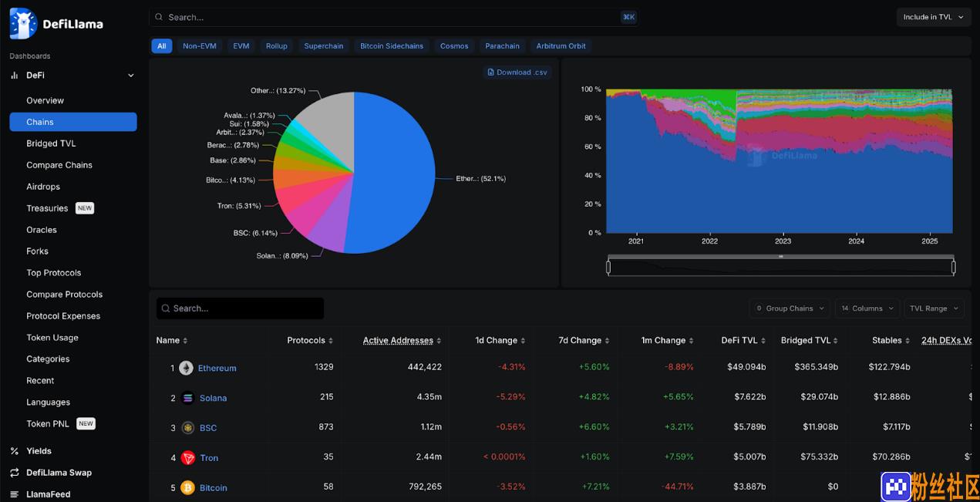The image size is (980, 502).
Task: Collapse the DeFi section chevron
Action: pyautogui.click(x=130, y=76)
